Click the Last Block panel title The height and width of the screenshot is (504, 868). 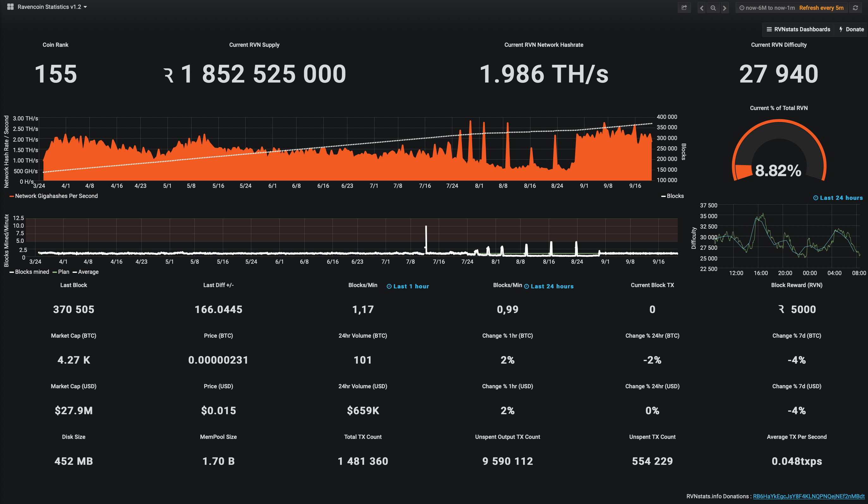73,285
